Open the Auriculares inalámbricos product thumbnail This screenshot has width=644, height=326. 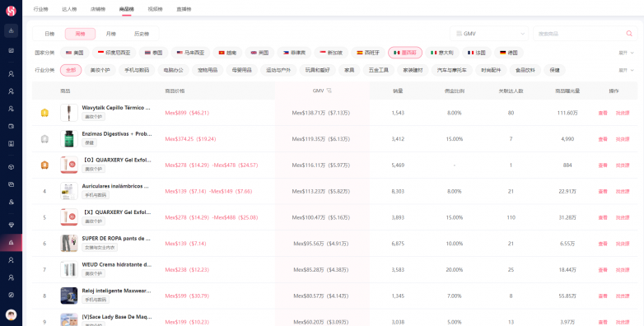[69, 191]
